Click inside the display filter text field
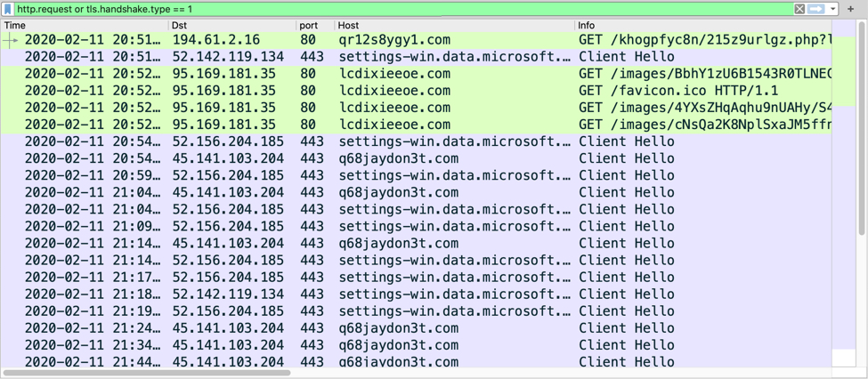The width and height of the screenshot is (868, 379). (401, 9)
